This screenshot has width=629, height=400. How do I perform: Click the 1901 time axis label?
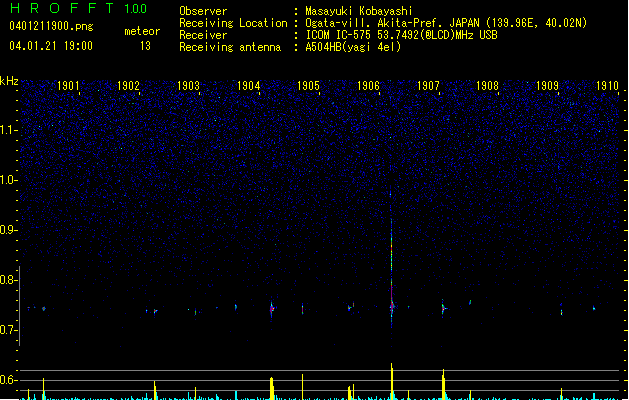(68, 86)
